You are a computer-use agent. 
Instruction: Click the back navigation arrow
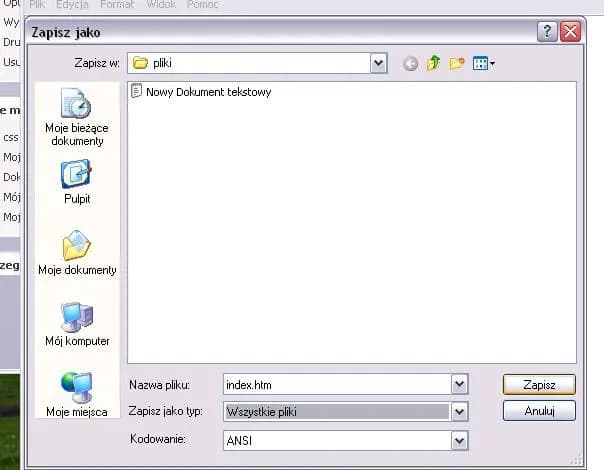click(410, 63)
